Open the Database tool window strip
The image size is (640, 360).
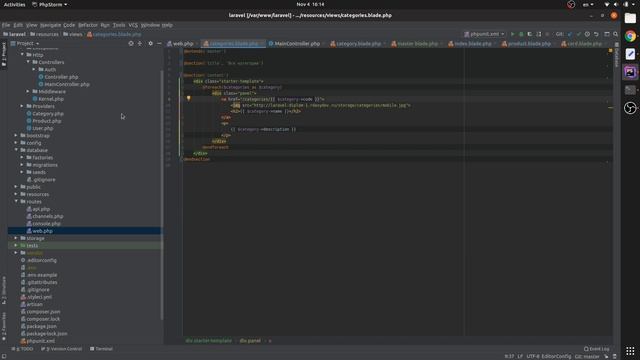pyautogui.click(x=616, y=55)
